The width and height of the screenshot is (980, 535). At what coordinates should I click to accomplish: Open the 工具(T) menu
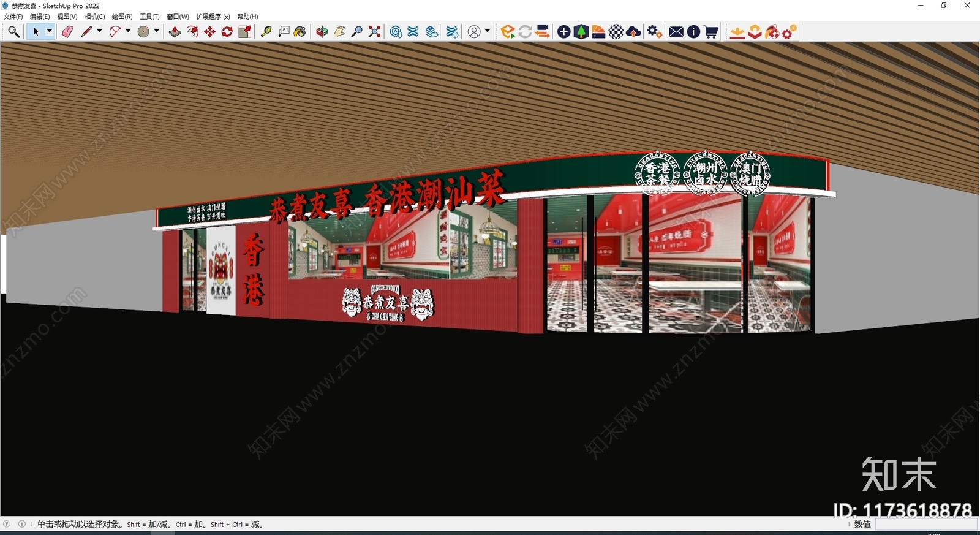coord(149,17)
